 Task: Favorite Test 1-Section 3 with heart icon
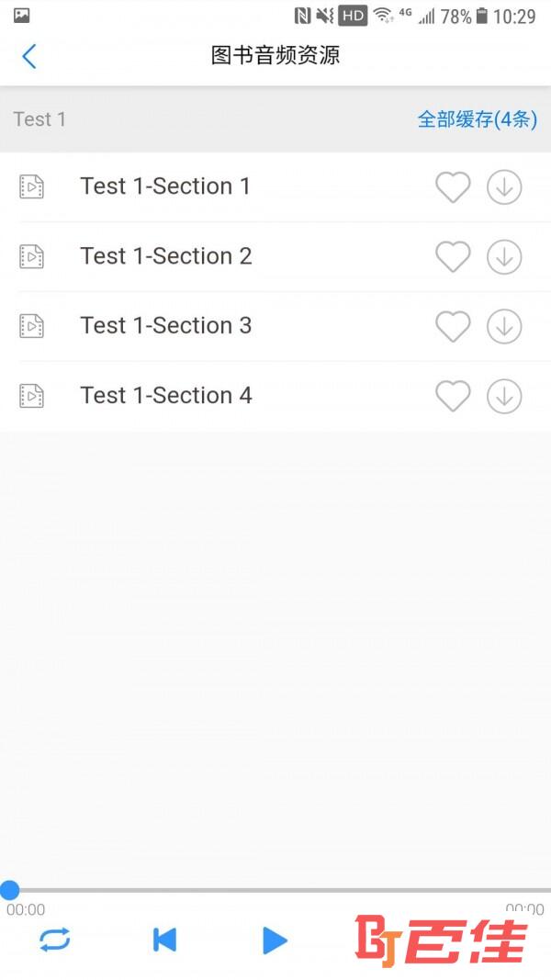click(453, 326)
